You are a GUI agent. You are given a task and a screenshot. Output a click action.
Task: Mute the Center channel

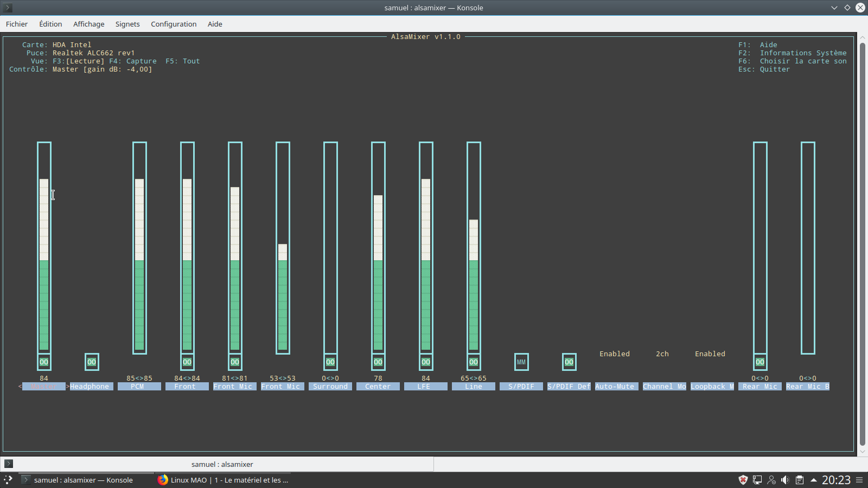click(x=378, y=362)
